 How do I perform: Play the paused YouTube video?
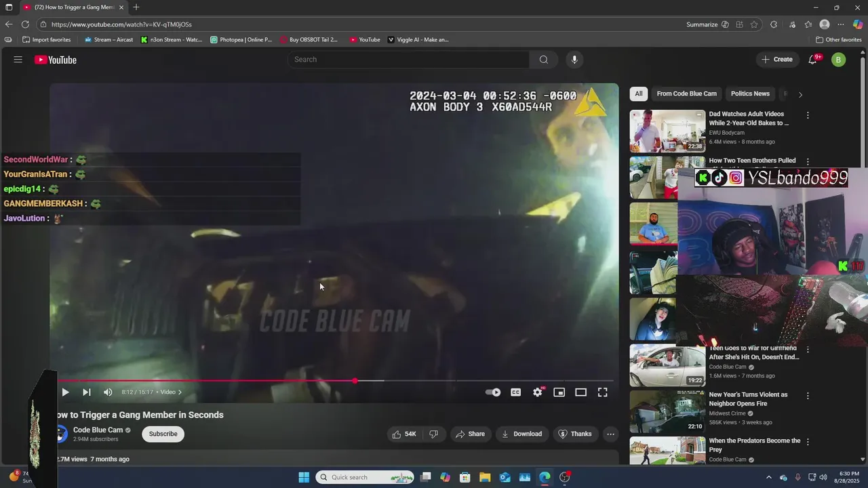[x=65, y=392]
